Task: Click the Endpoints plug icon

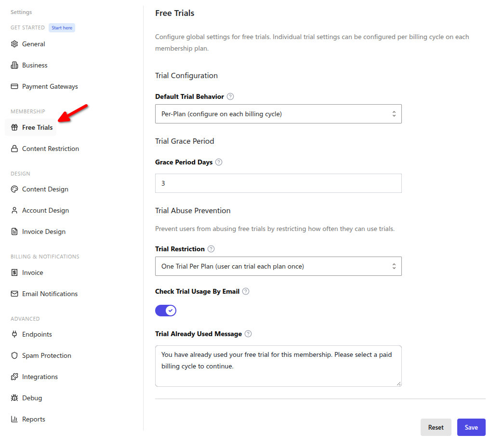Action: coord(14,334)
